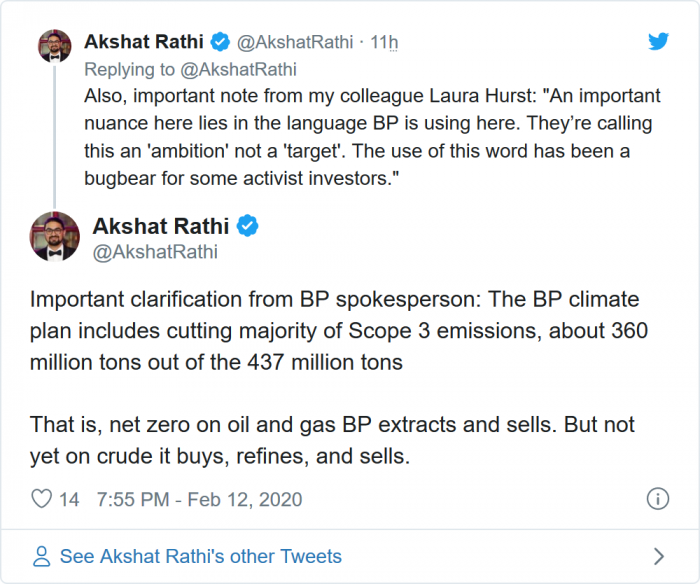Click the Twitter bird logo
Screen dimensions: 700x584
657,42
